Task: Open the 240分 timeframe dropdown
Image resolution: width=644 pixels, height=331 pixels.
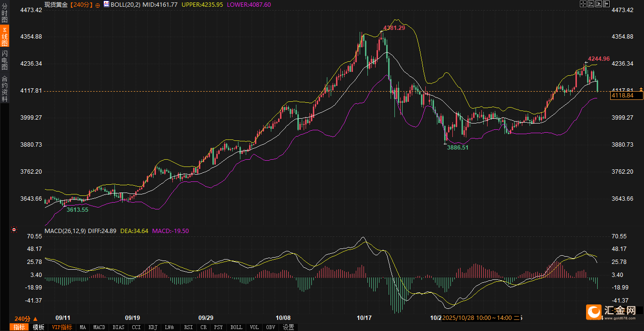Action: (x=26, y=319)
